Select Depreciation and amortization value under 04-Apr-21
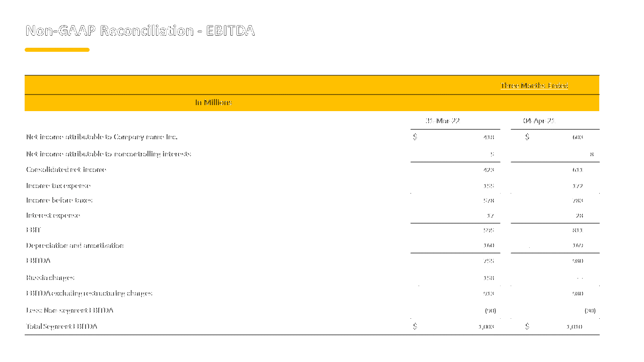 point(578,245)
